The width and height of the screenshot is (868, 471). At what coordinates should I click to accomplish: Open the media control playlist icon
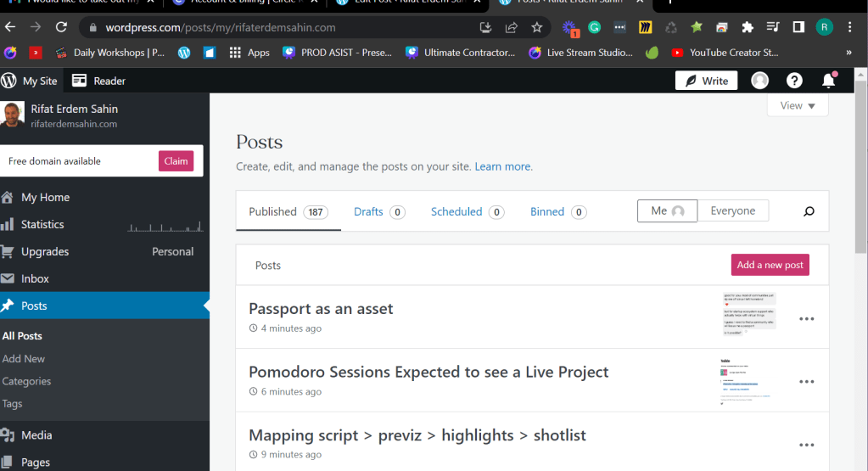coord(773,27)
